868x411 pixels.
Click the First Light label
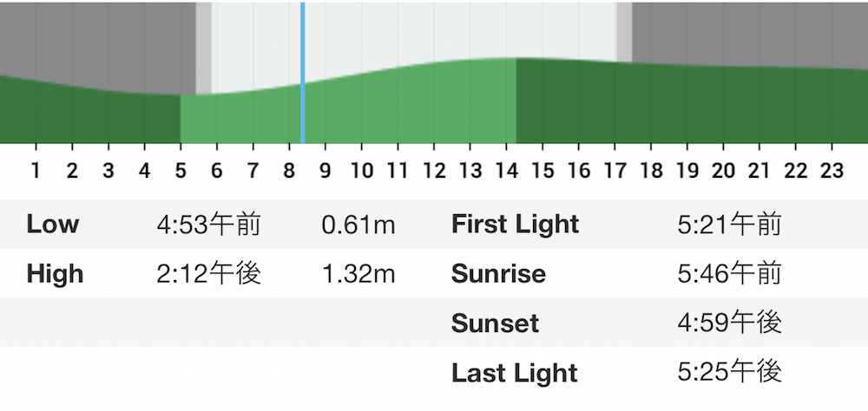point(516,225)
